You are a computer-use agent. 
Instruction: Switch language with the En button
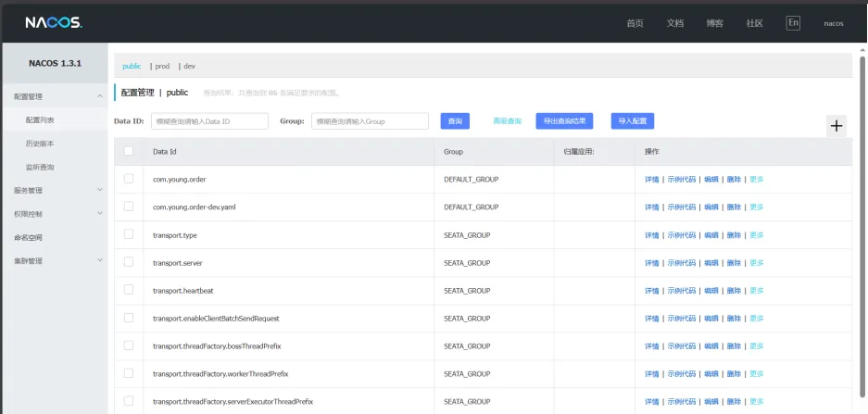[x=793, y=23]
